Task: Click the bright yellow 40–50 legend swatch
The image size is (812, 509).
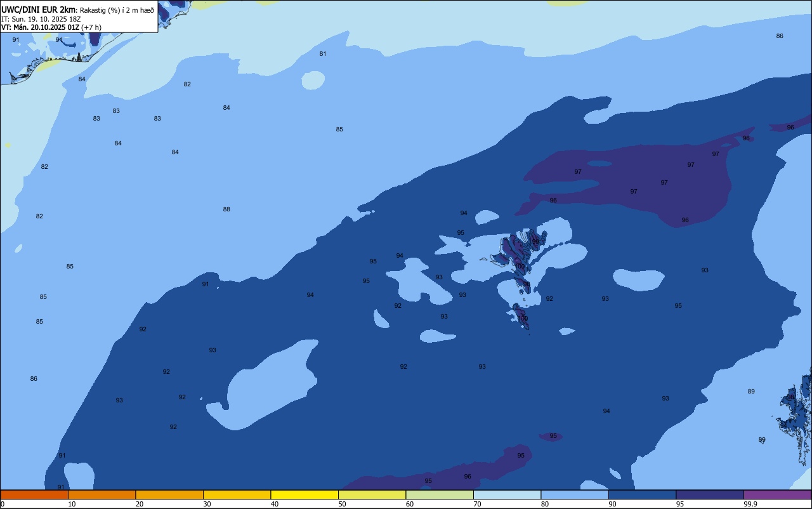Action: pyautogui.click(x=304, y=494)
